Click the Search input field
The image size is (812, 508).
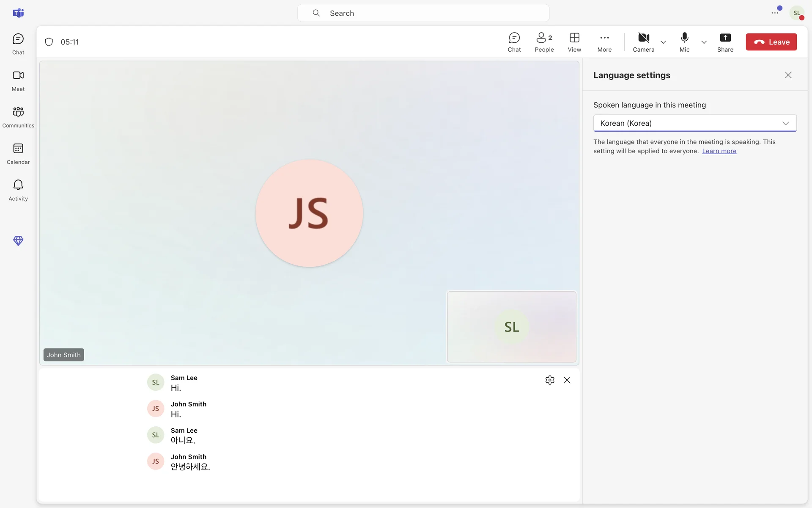click(423, 13)
